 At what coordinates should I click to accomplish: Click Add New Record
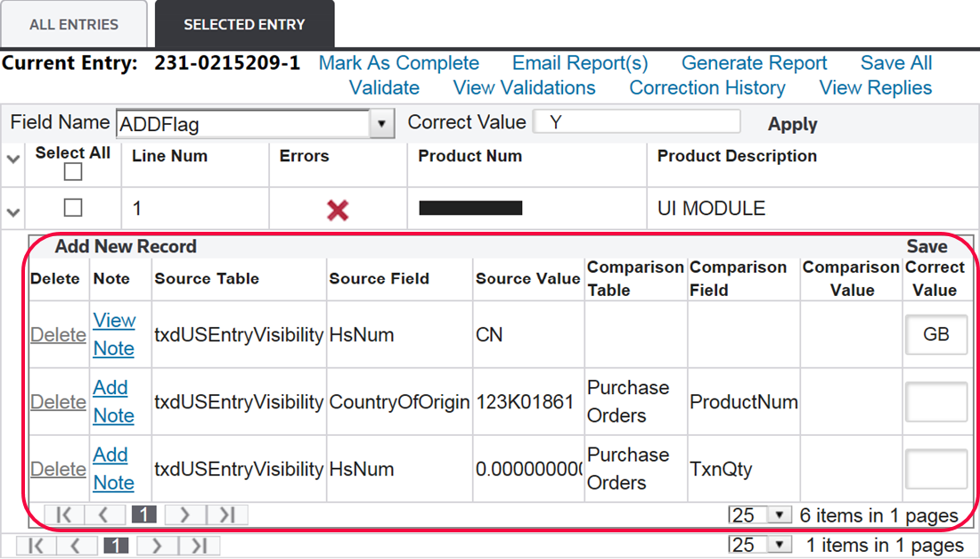coord(126,246)
